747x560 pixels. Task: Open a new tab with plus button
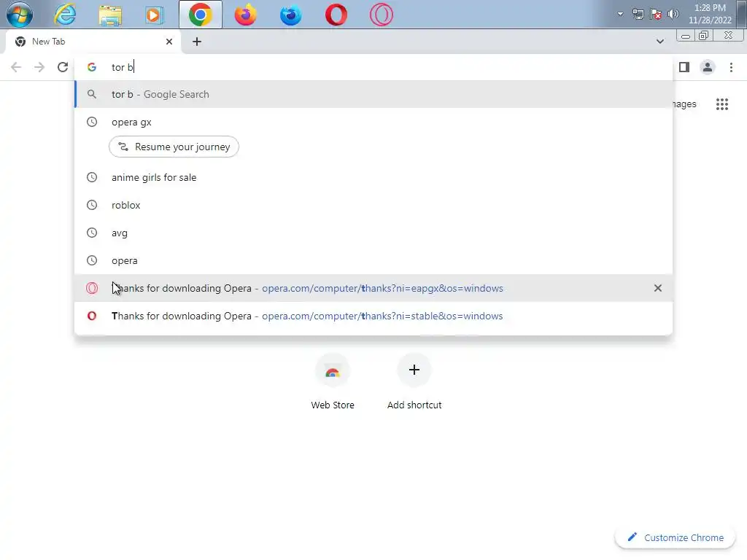click(197, 42)
